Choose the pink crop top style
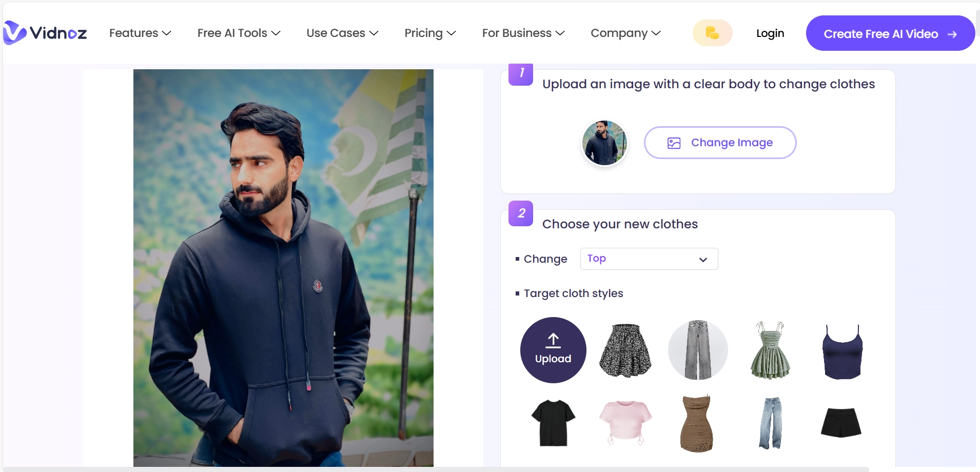 click(x=625, y=422)
